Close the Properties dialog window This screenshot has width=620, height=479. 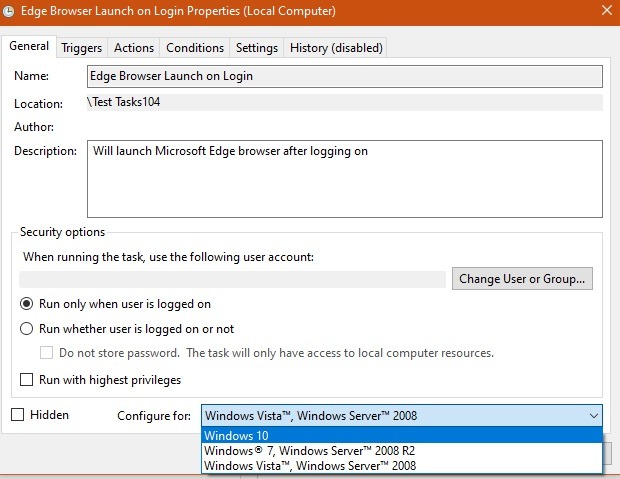pyautogui.click(x=607, y=10)
